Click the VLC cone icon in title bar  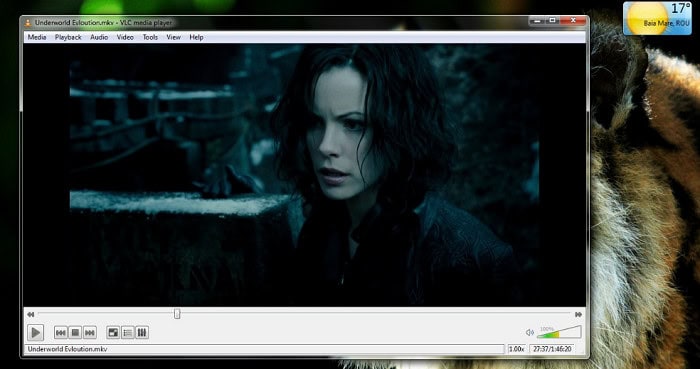pos(28,22)
